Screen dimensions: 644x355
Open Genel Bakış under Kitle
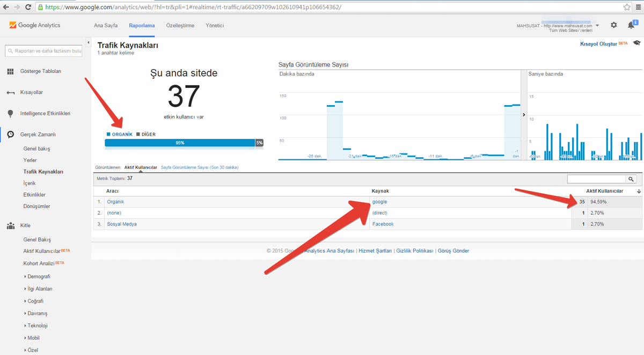(x=37, y=240)
